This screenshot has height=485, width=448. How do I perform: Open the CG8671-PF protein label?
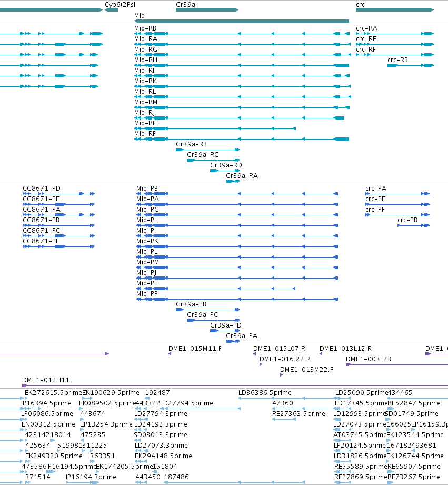(41, 241)
